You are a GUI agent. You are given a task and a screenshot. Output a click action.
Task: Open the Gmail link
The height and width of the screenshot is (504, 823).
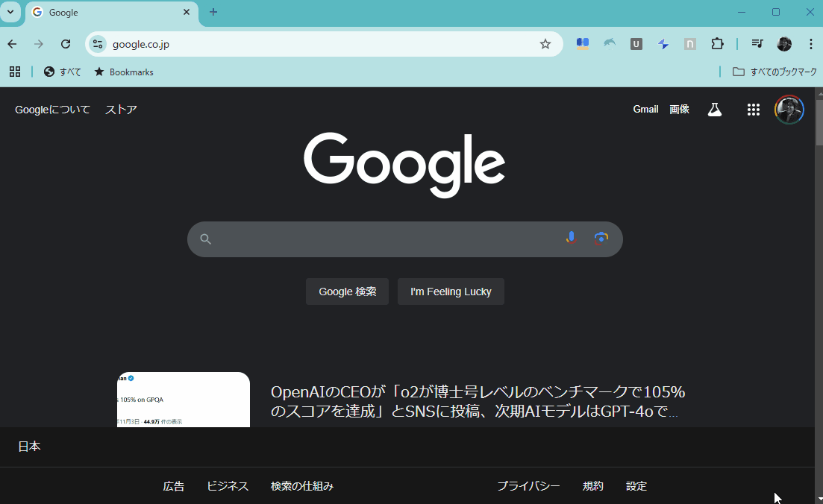point(645,109)
